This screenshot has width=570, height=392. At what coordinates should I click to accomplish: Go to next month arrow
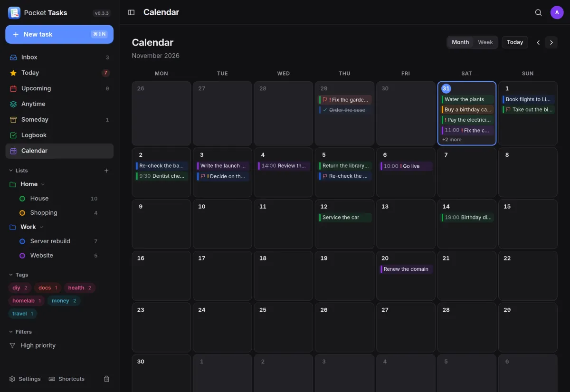(x=551, y=42)
